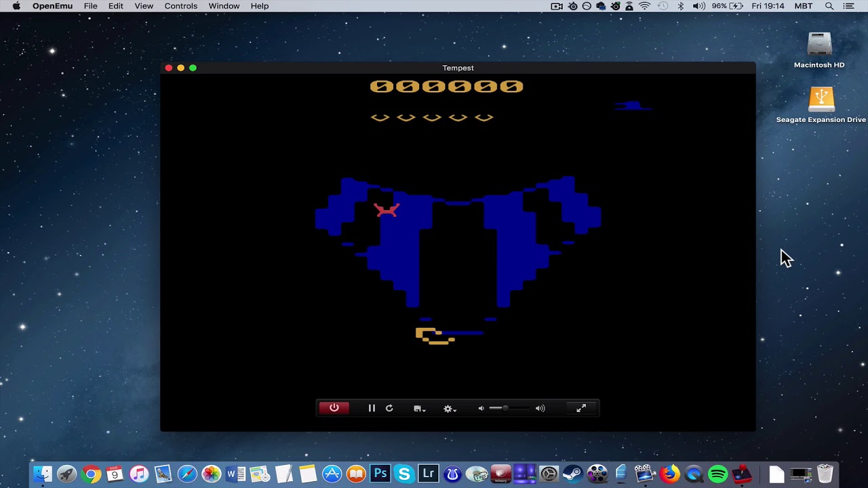Open Photos from the Dock
The height and width of the screenshot is (488, 868).
point(212,474)
